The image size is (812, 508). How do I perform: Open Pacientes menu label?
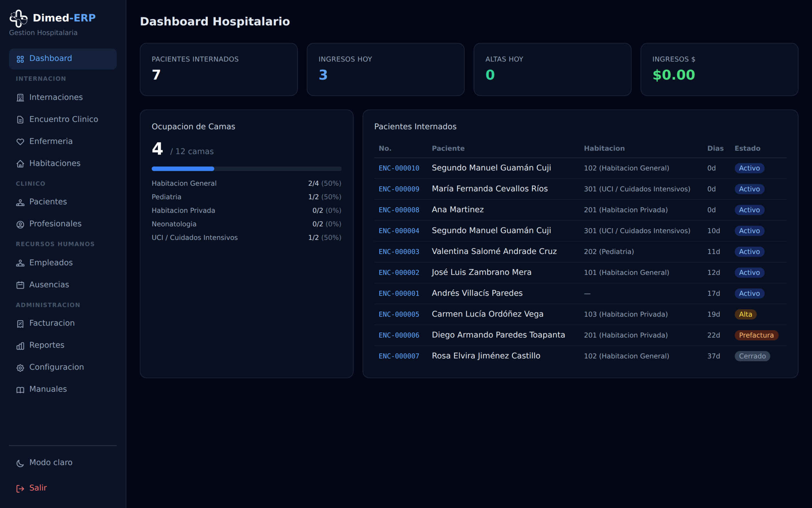(x=48, y=202)
